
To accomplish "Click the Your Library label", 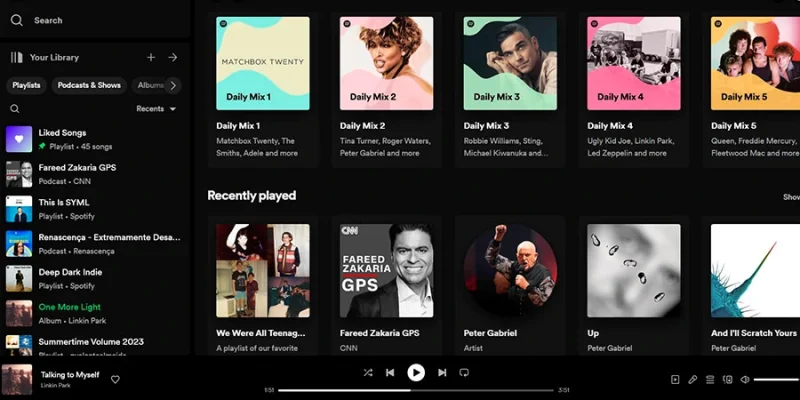I will coord(54,57).
